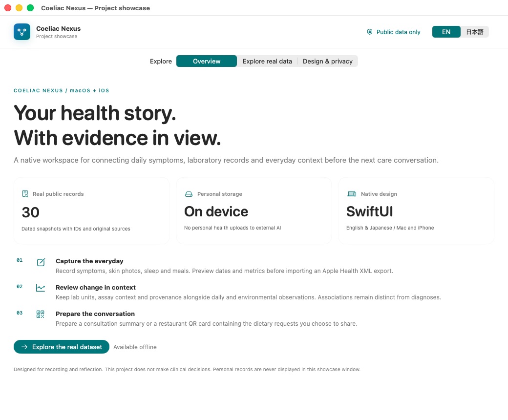Click the step number 01
Screen dimensions: 508x420
point(20,260)
